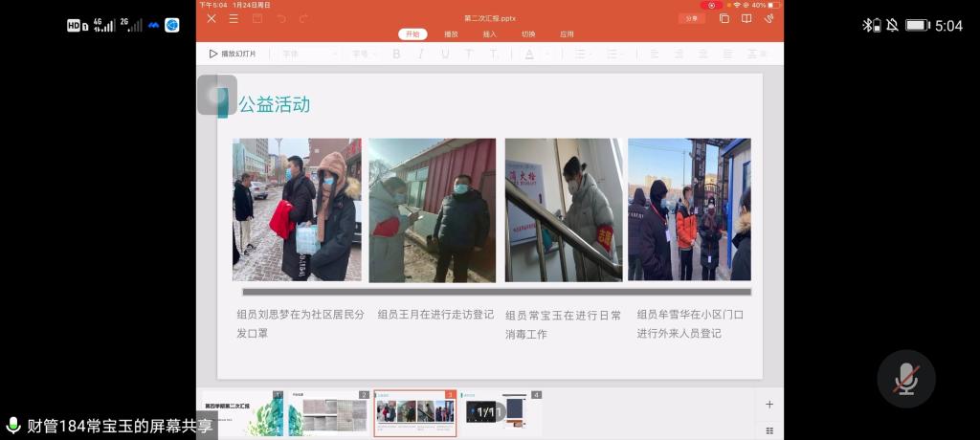Image resolution: width=980 pixels, height=440 pixels.
Task: Click the photo of visit registration
Action: point(432,210)
